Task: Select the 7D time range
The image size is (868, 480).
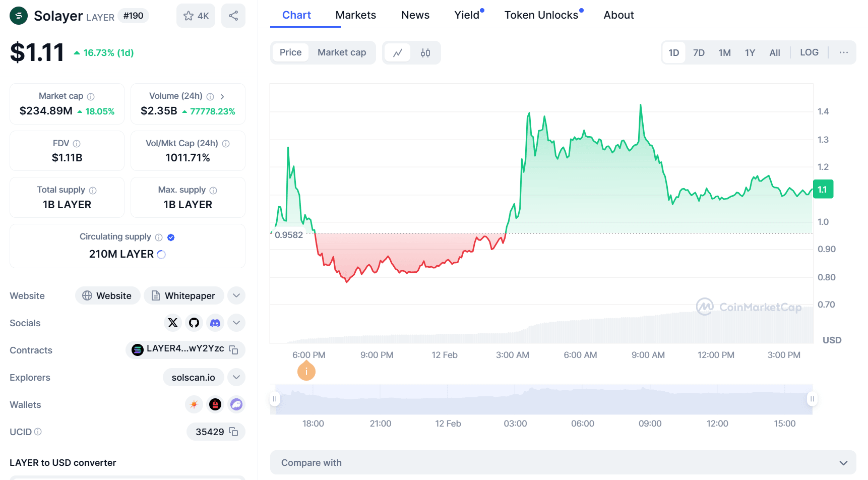Action: pyautogui.click(x=699, y=52)
